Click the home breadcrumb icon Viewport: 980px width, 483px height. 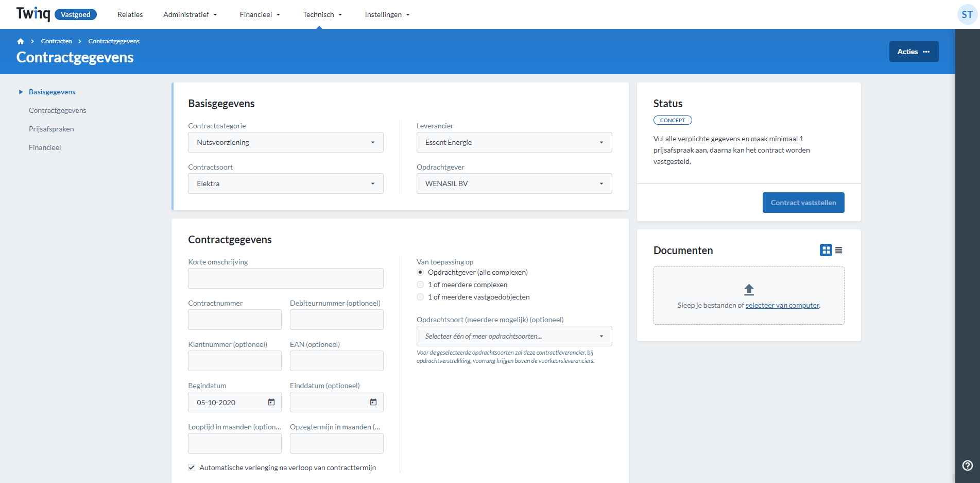[21, 41]
